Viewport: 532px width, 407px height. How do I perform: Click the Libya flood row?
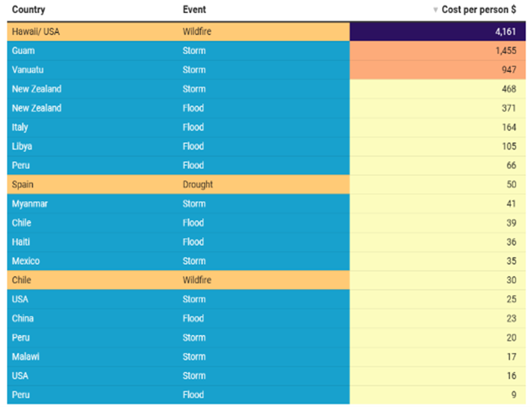tap(266, 146)
